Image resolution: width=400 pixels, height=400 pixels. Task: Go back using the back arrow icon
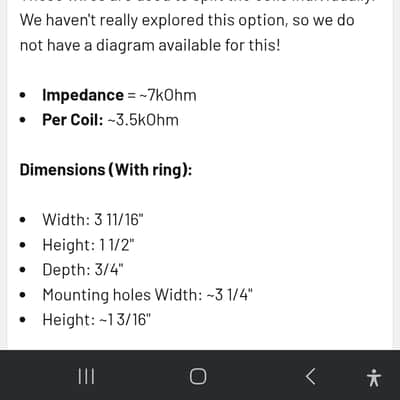310,376
